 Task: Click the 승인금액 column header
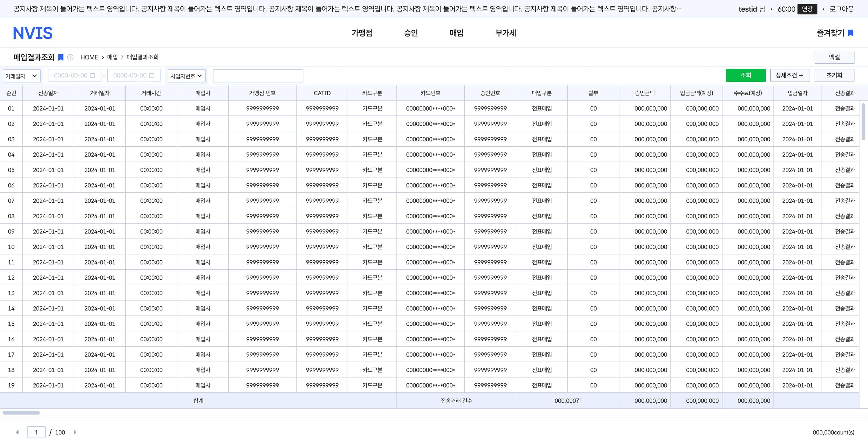pos(645,93)
